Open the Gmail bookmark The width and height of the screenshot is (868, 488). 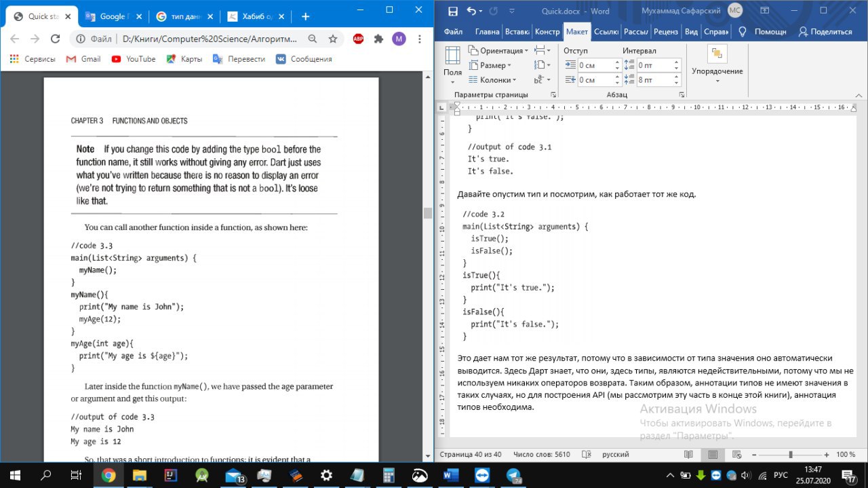click(83, 59)
